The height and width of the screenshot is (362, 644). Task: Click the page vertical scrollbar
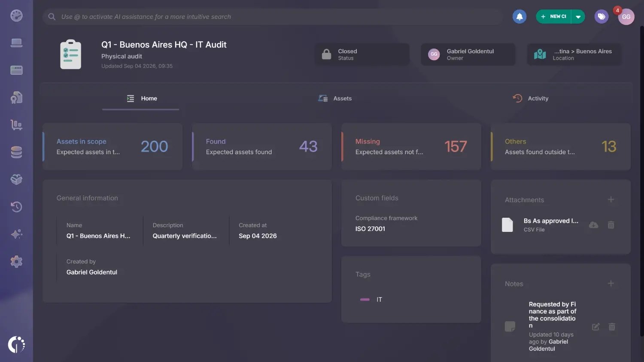coord(641,180)
